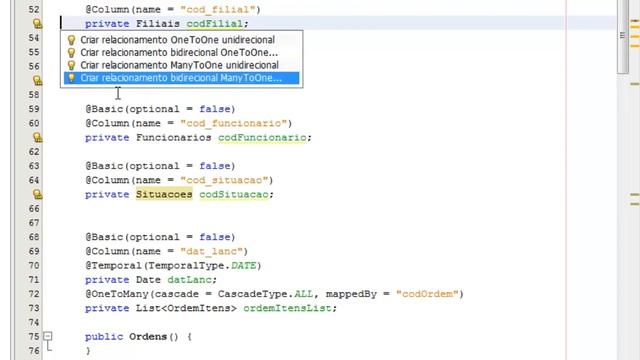The width and height of the screenshot is (640, 360).
Task: Click the datLanc field name
Action: 189,280
